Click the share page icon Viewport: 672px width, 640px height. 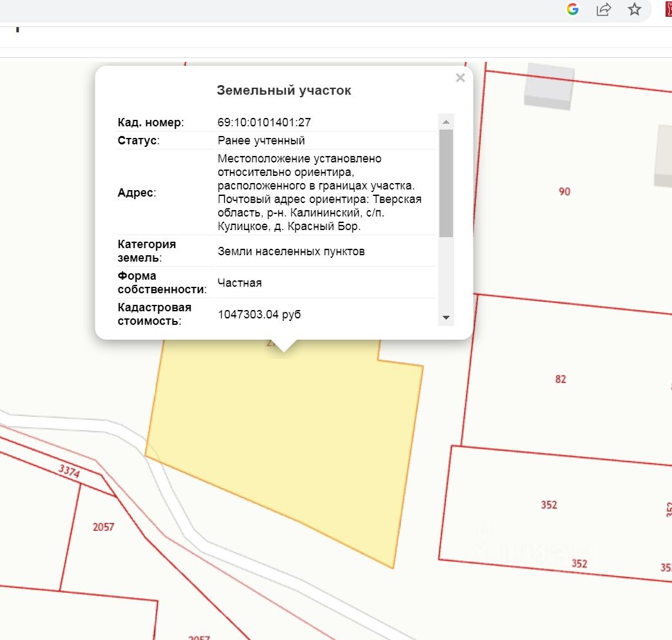pos(604,9)
